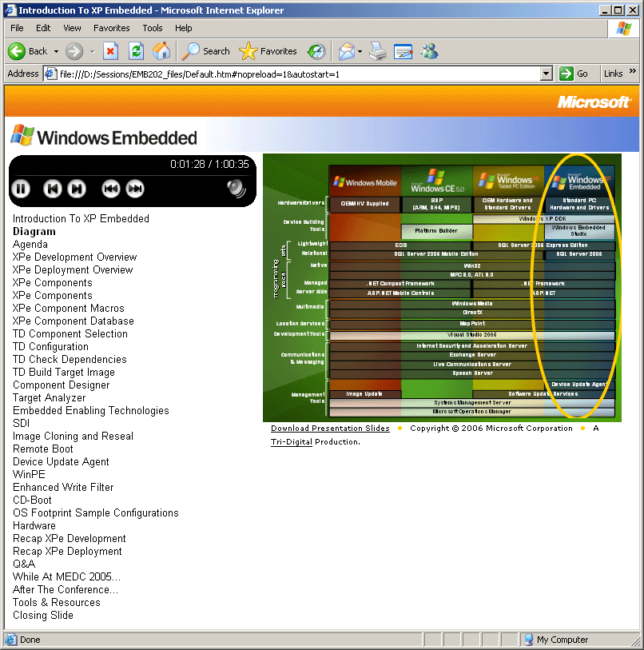Image resolution: width=644 pixels, height=650 pixels.
Task: Rewind the presentation
Action: coord(110,189)
